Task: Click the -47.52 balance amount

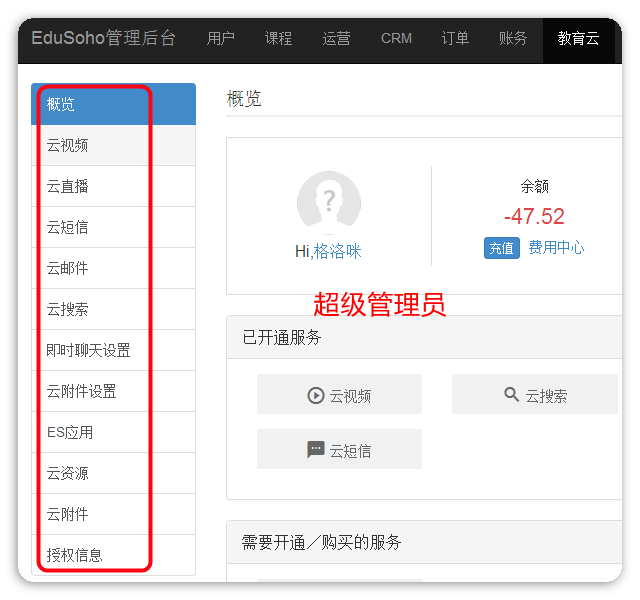Action: (534, 216)
